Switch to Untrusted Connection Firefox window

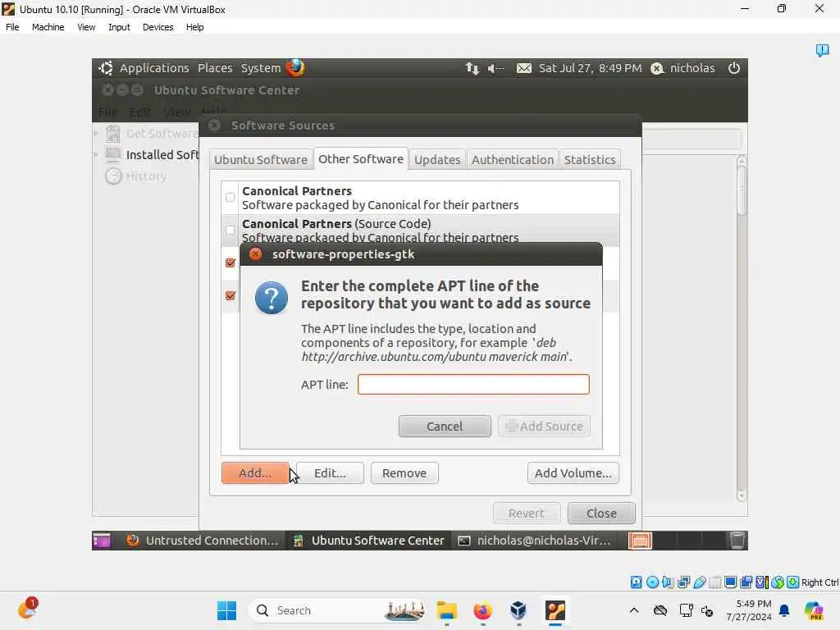pyautogui.click(x=203, y=541)
